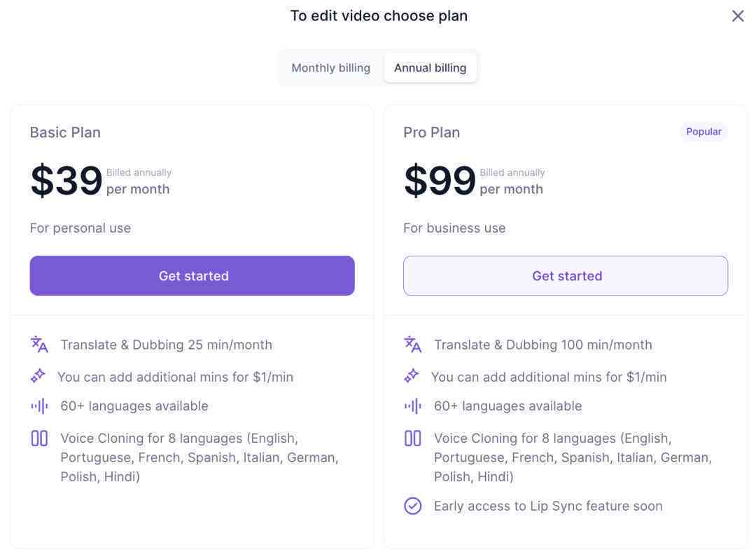756x559 pixels.
Task: Click voice cloning icon in Pro Plan
Action: pos(413,439)
